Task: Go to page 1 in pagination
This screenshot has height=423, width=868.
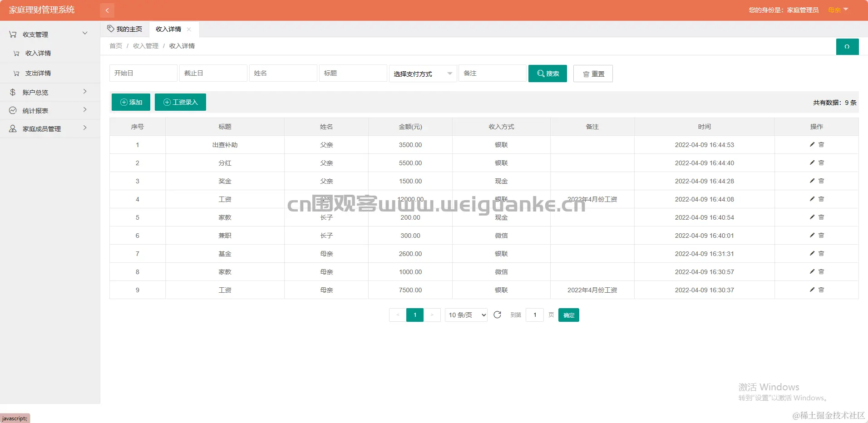Action: tap(415, 315)
